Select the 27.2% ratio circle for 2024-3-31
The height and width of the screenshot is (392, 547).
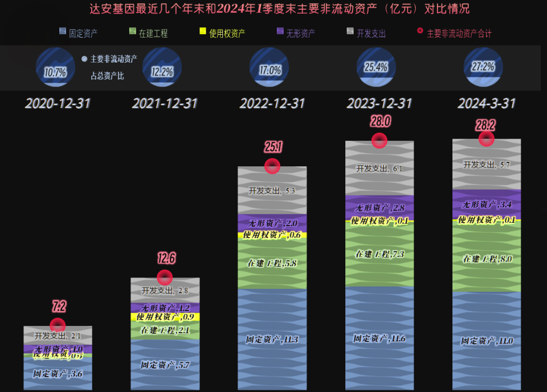[x=483, y=67]
